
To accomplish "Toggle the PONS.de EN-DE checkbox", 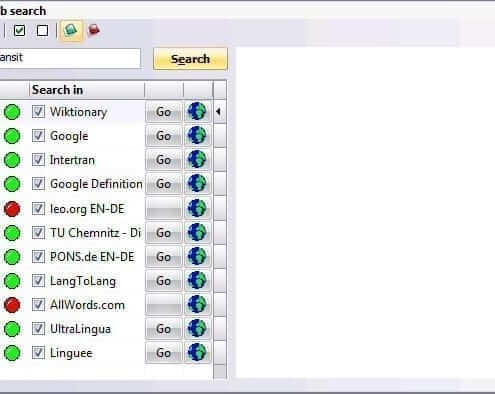I will [38, 257].
